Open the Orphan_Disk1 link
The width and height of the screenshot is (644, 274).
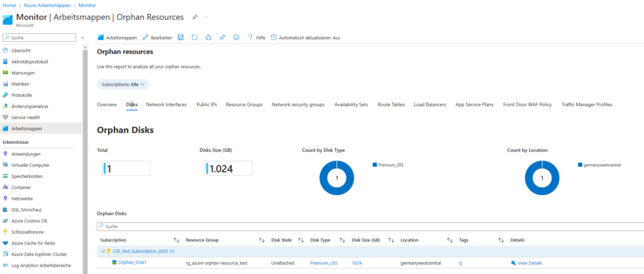tap(133, 263)
